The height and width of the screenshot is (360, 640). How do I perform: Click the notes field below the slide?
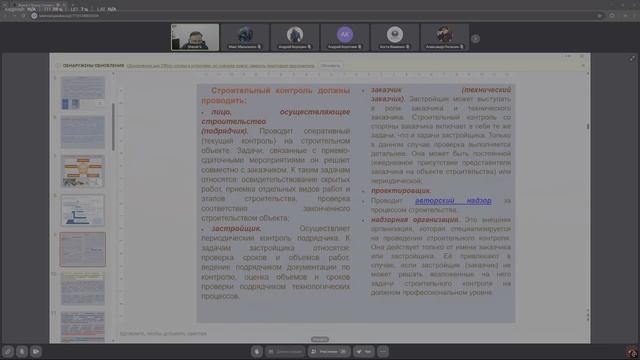(163, 333)
